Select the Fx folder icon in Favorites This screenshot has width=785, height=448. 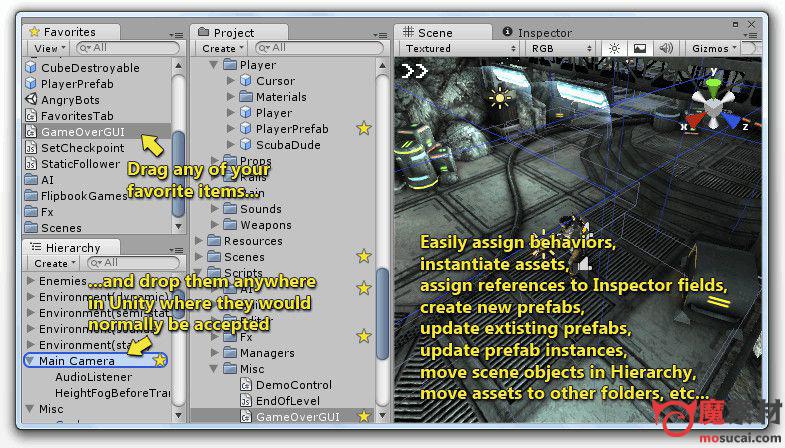coord(31,212)
